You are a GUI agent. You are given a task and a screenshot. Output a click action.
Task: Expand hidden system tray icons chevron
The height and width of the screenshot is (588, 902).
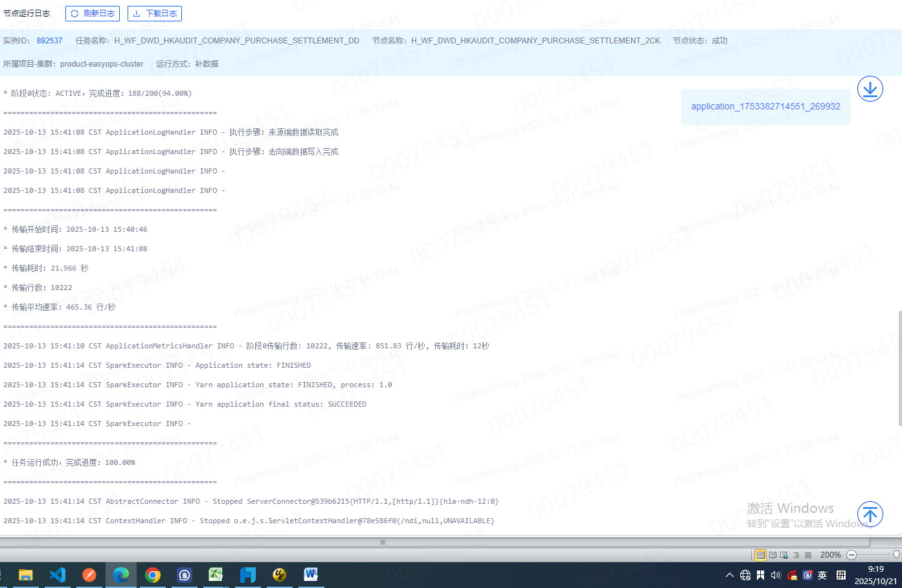[x=730, y=575]
